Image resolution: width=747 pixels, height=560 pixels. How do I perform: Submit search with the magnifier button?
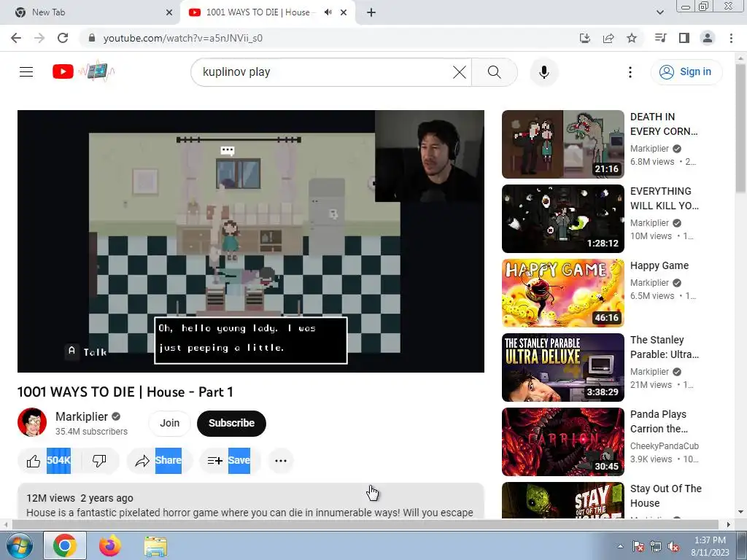[x=495, y=72]
